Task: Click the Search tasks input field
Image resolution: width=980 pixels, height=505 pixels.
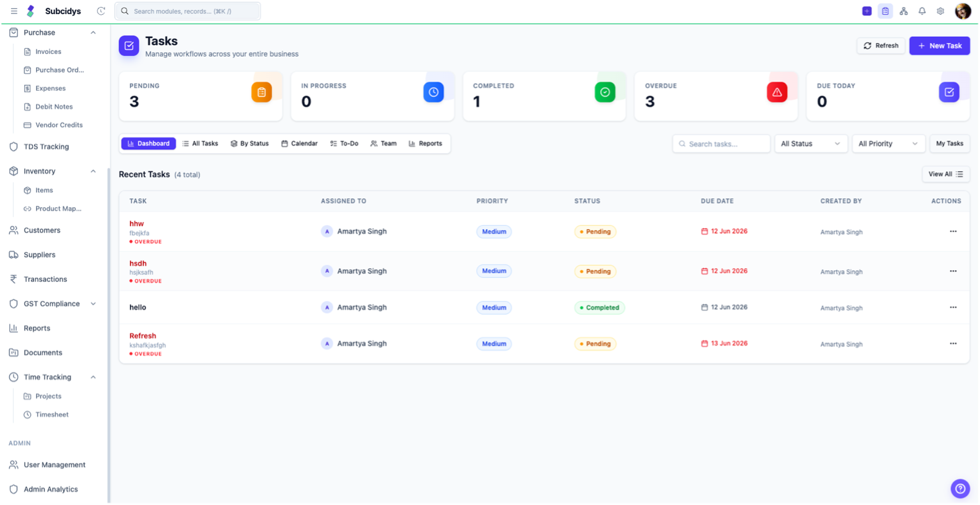Action: pos(721,143)
